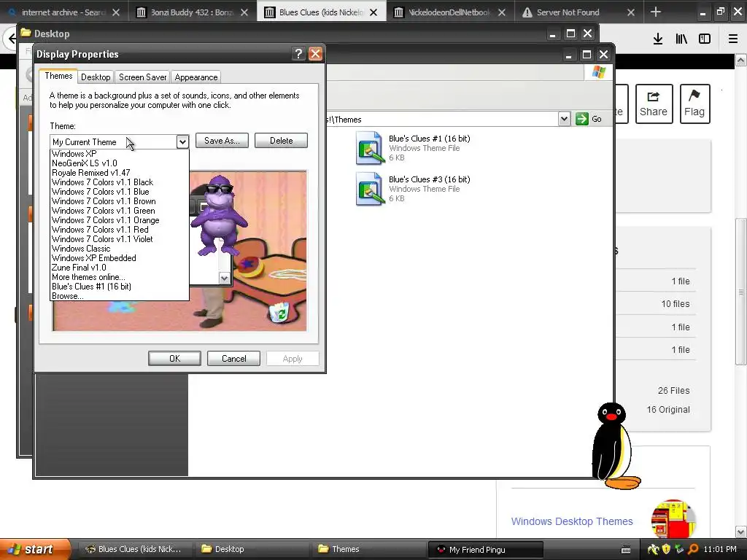Viewport: 747px width, 560px height.
Task: Click the Share button on archive page
Action: click(654, 104)
